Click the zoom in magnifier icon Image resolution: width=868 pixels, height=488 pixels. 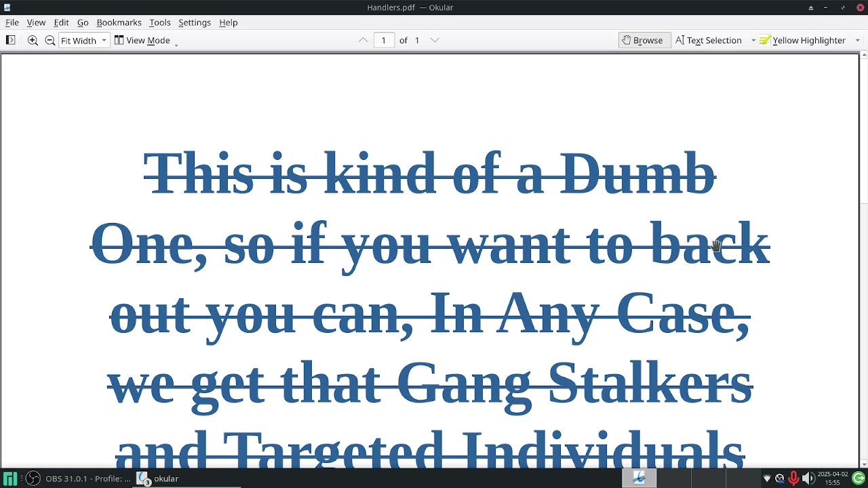point(33,40)
